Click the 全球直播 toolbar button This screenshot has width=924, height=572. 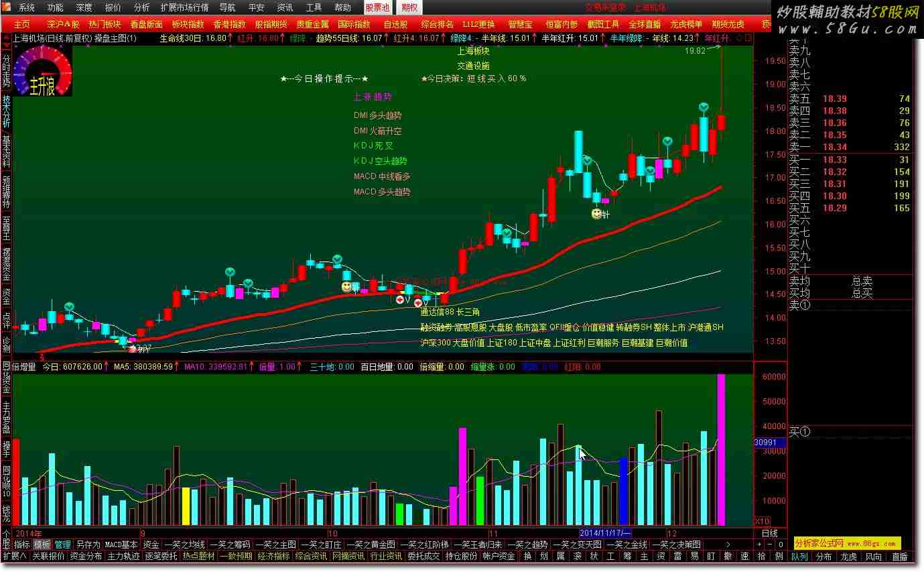click(x=645, y=24)
